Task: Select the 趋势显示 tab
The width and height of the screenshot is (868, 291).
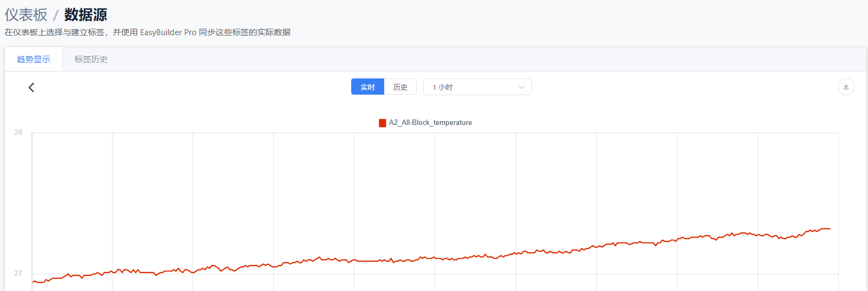Action: pos(34,59)
